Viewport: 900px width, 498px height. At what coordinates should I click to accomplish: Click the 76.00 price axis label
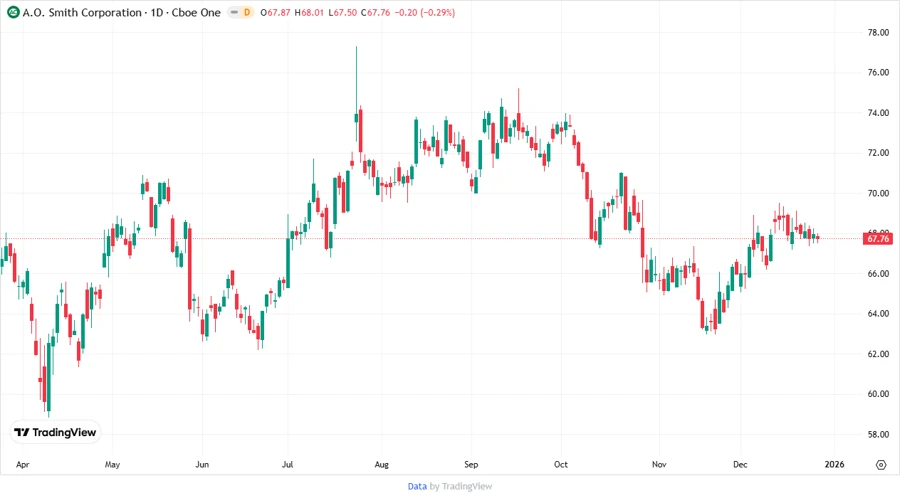[878, 73]
